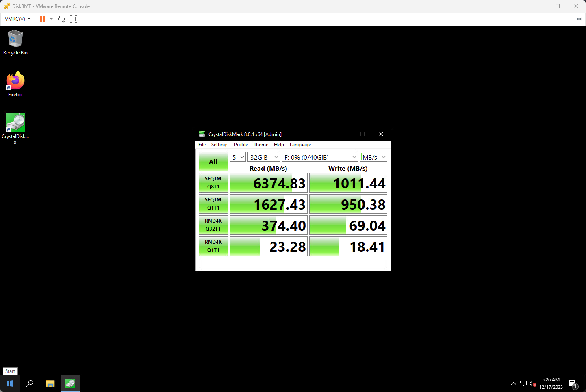The width and height of the screenshot is (586, 392).
Task: Open the Theme menu
Action: pos(261,145)
